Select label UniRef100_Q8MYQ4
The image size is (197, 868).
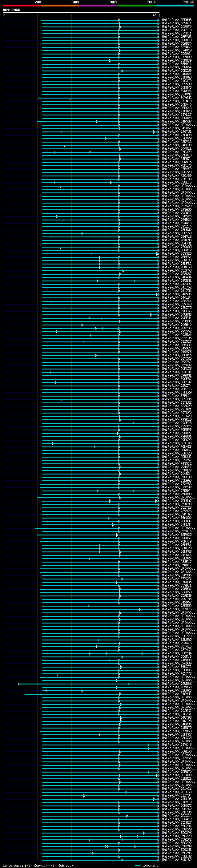tap(177, 653)
